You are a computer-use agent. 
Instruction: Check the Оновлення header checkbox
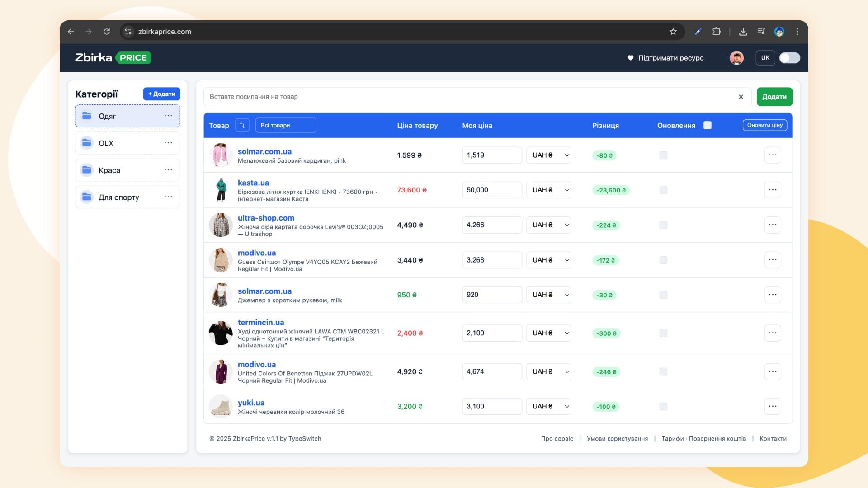tap(708, 125)
